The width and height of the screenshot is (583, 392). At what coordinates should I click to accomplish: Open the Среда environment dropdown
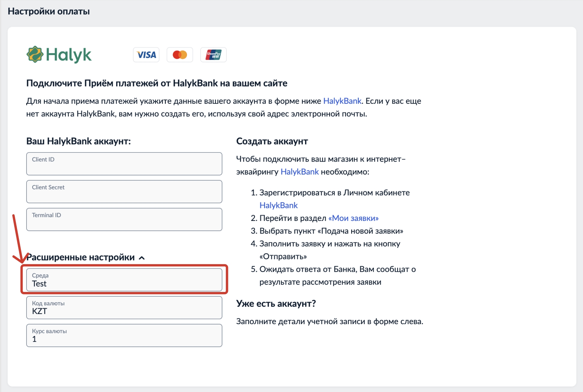pos(124,280)
